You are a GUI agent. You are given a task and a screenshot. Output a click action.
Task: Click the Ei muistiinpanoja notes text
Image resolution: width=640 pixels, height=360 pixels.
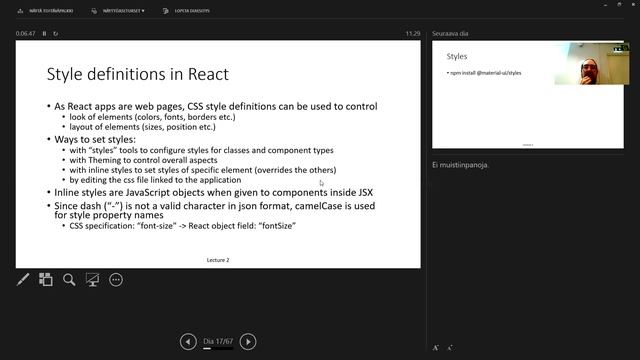(x=460, y=165)
